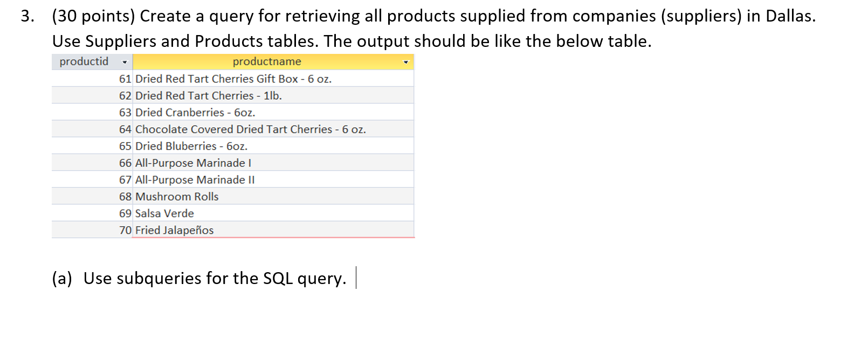Select the Salsa Verde product entry

163,213
